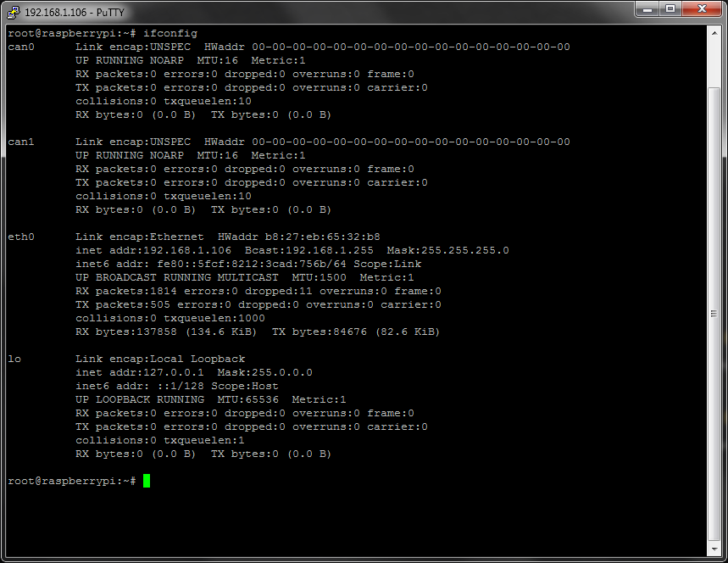Click the dropped:11 value
Viewport: 728px width, 563px height.
(279, 292)
